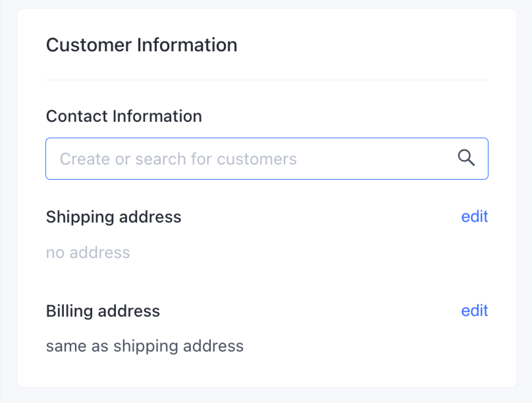Click the "Create or search for customers" placeholder
Image resolution: width=532 pixels, height=403 pixels.
point(178,159)
